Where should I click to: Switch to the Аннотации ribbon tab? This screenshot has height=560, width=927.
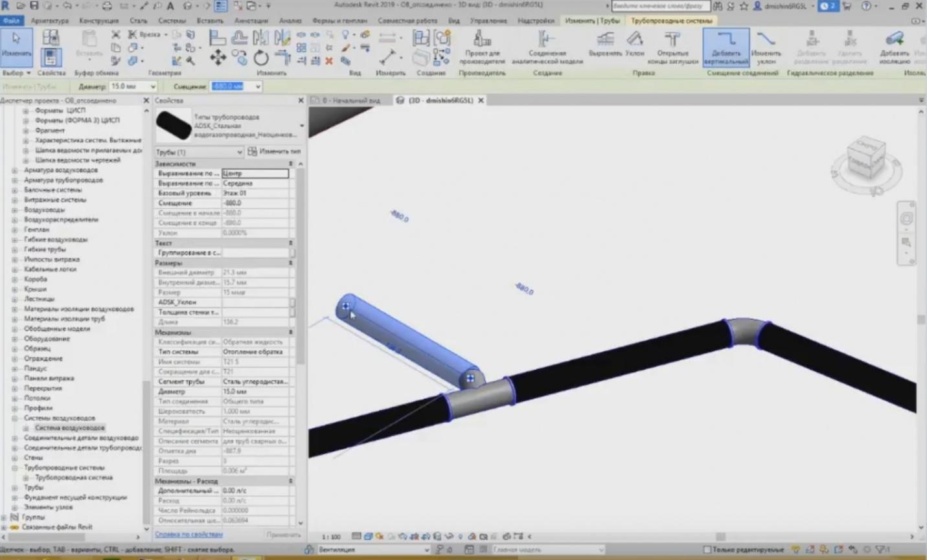click(251, 21)
